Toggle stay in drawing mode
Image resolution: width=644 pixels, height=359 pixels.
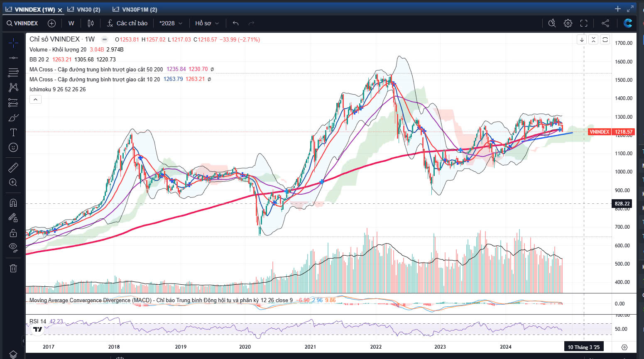13,217
